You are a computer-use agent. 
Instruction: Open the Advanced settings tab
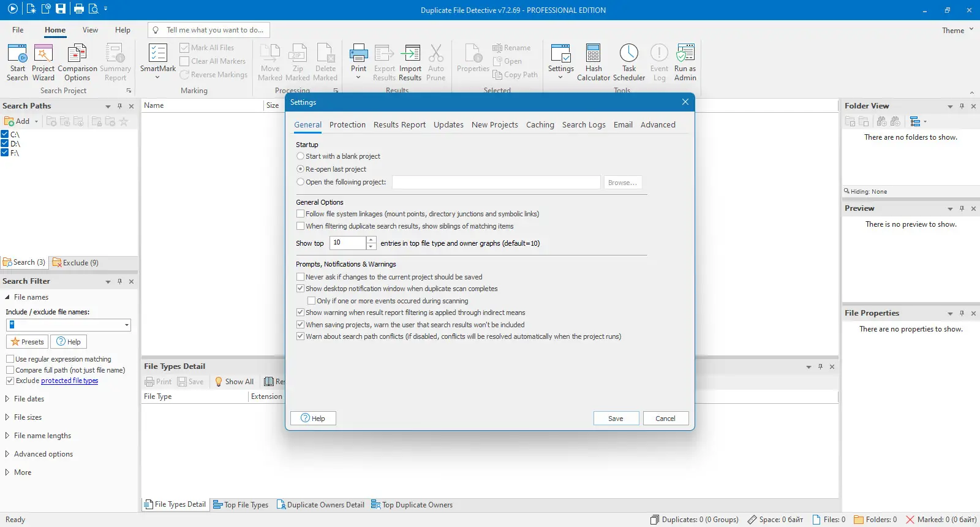(x=658, y=124)
